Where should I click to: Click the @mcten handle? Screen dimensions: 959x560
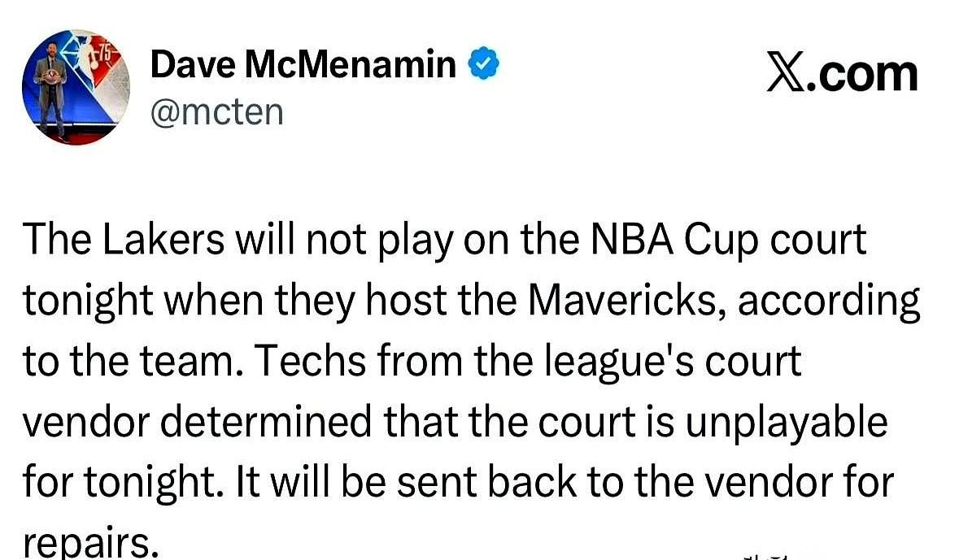(x=217, y=112)
